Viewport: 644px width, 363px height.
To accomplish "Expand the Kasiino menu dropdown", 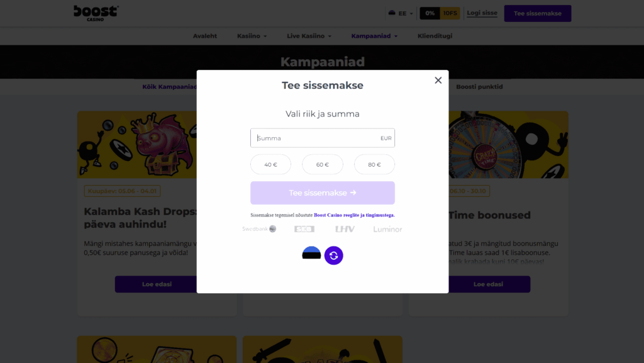I will coord(252,36).
